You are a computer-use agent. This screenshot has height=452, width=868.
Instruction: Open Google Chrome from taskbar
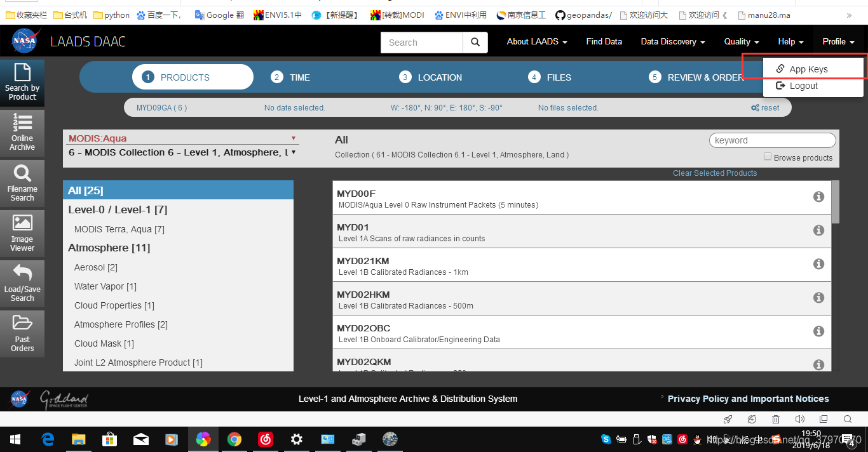(x=234, y=439)
